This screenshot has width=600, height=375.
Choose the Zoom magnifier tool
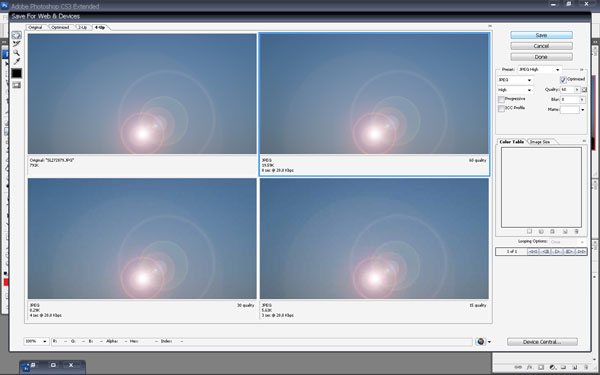(x=16, y=53)
